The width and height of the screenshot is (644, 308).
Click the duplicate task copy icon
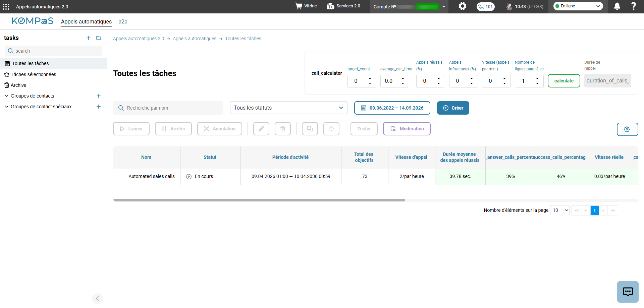pos(310,129)
